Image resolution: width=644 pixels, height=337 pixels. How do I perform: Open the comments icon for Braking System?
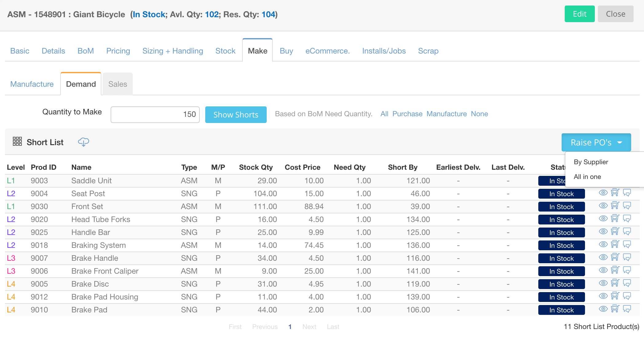(x=627, y=244)
